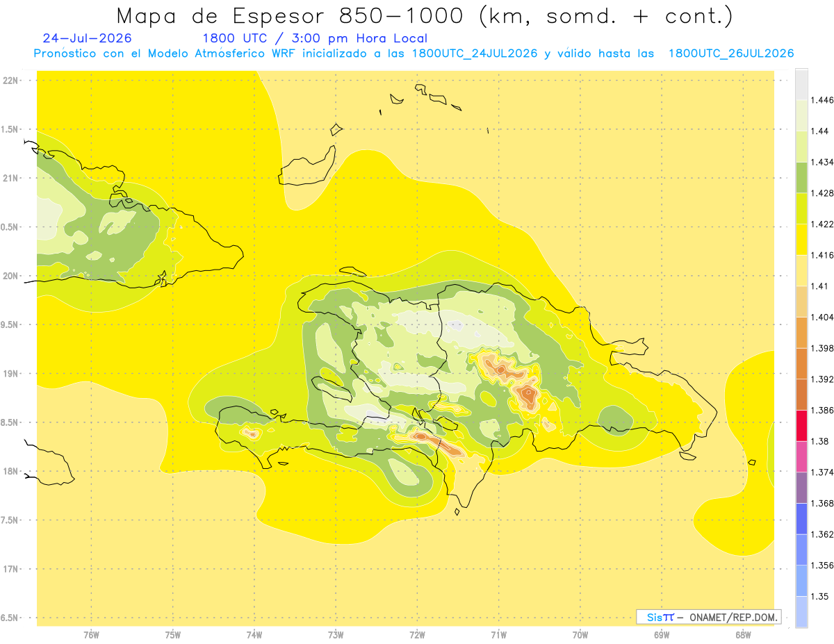
Task: Click the colorbar value '1.362'
Action: tap(821, 534)
